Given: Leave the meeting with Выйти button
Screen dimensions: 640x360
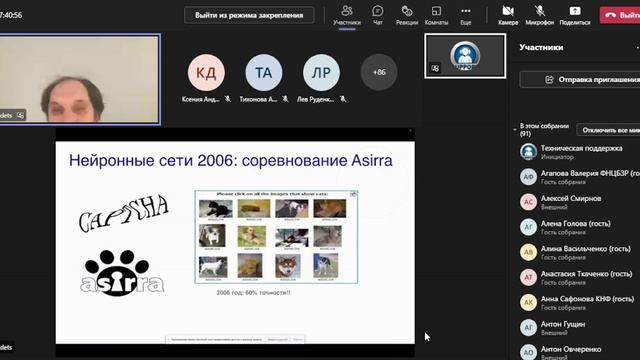Looking at the screenshot, I should 620,15.
